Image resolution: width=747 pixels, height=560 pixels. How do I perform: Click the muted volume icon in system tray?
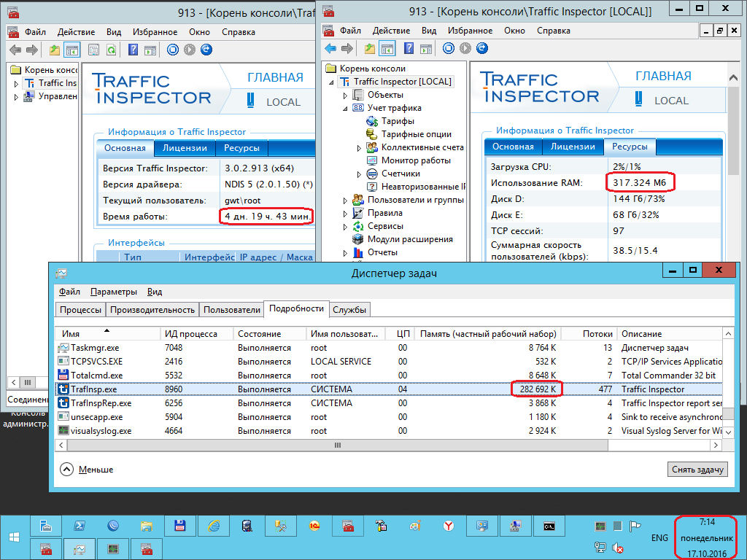point(617,548)
